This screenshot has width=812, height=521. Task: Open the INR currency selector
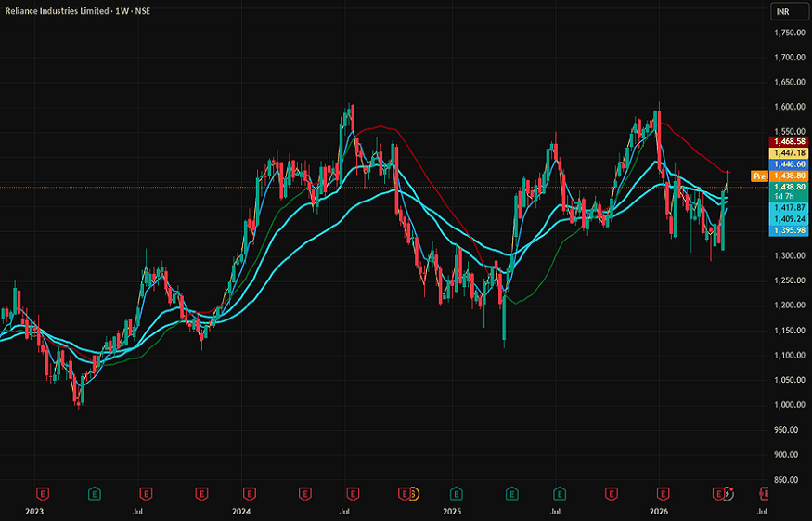pyautogui.click(x=789, y=11)
